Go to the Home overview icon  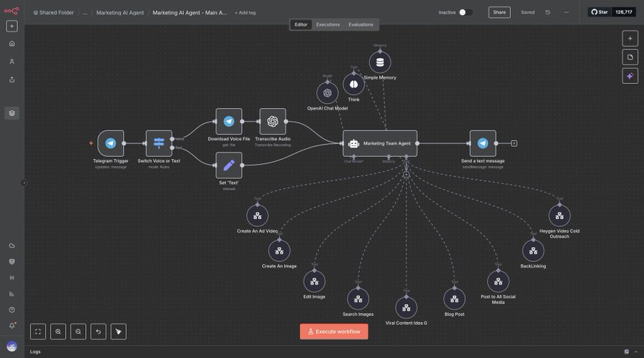point(12,44)
